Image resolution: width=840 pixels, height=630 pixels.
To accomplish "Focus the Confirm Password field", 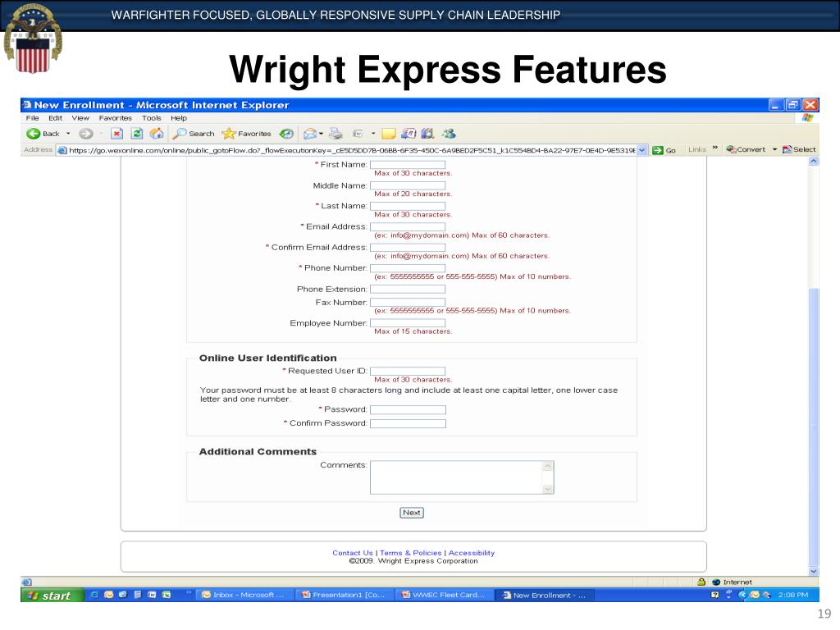I will coord(408,423).
